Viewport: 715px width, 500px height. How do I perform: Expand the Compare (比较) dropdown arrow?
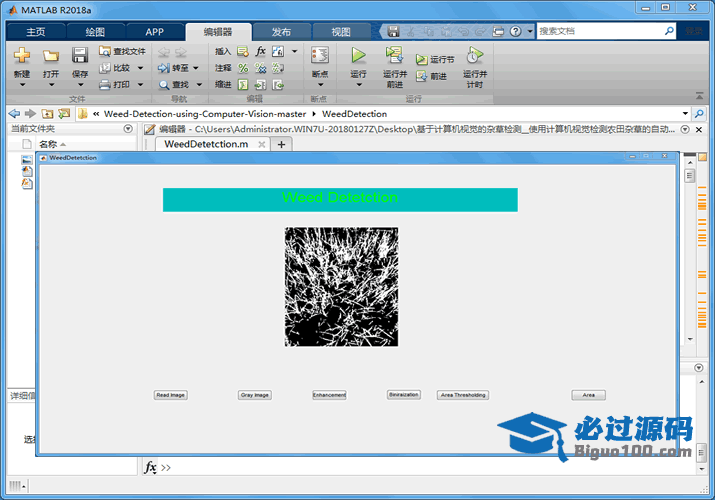140,68
